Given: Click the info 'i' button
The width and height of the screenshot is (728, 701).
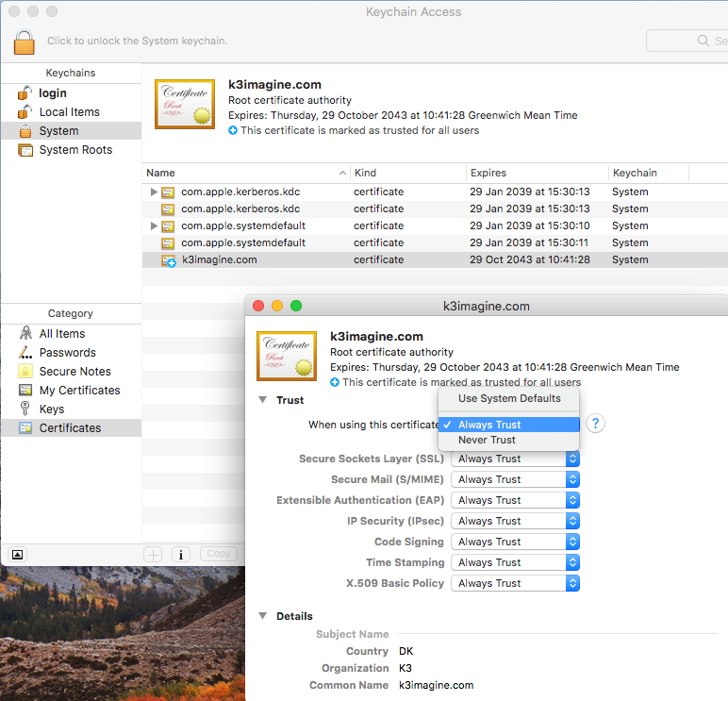Looking at the screenshot, I should pos(181,554).
